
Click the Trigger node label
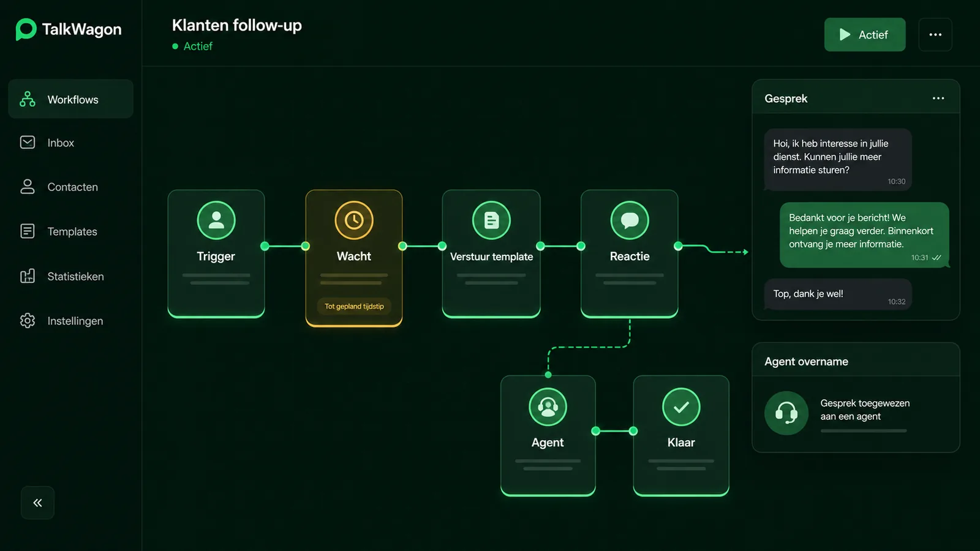216,257
